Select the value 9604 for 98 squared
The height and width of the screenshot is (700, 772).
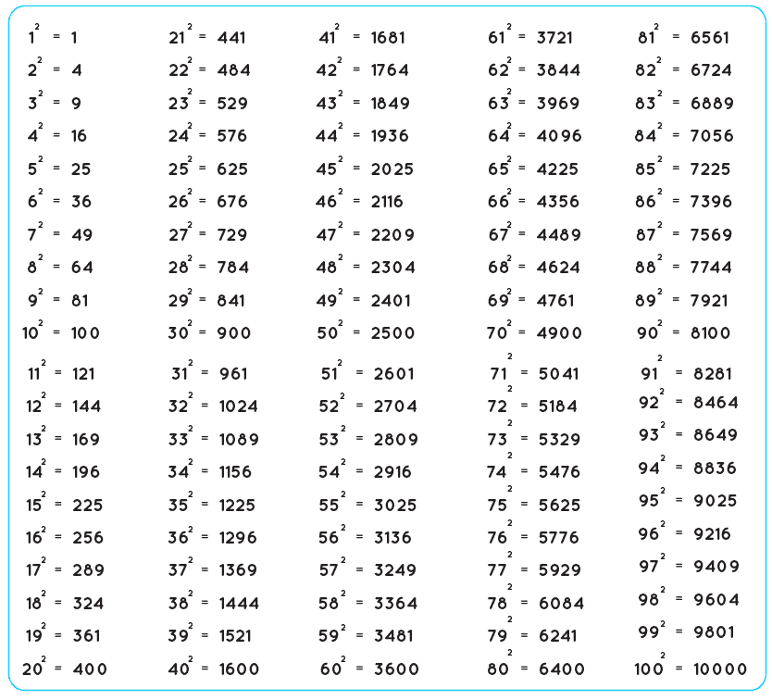click(x=716, y=599)
